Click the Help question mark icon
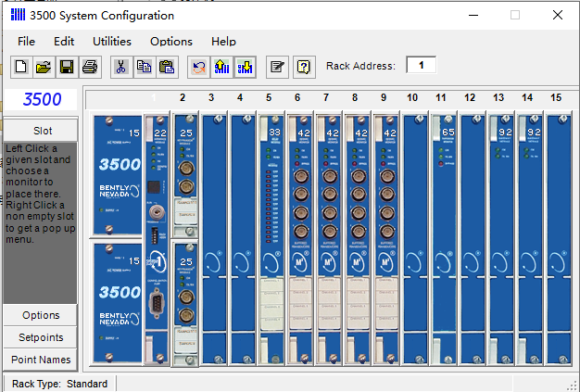 tap(302, 66)
